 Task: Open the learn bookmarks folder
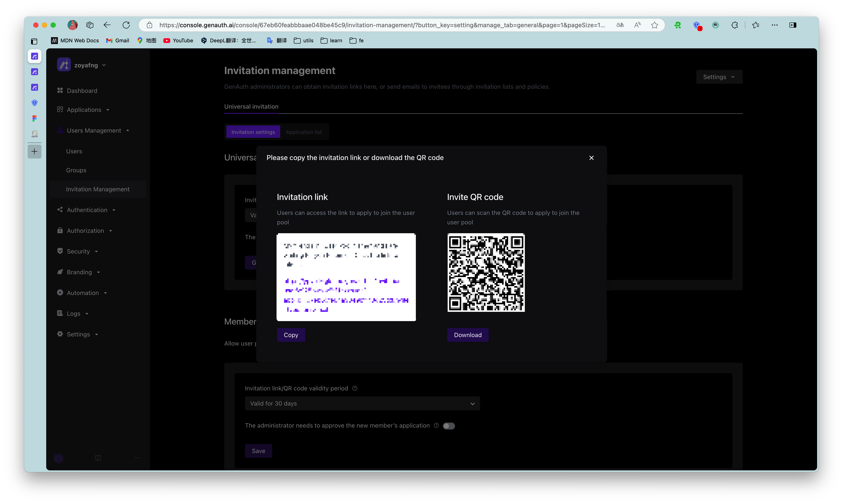click(331, 40)
